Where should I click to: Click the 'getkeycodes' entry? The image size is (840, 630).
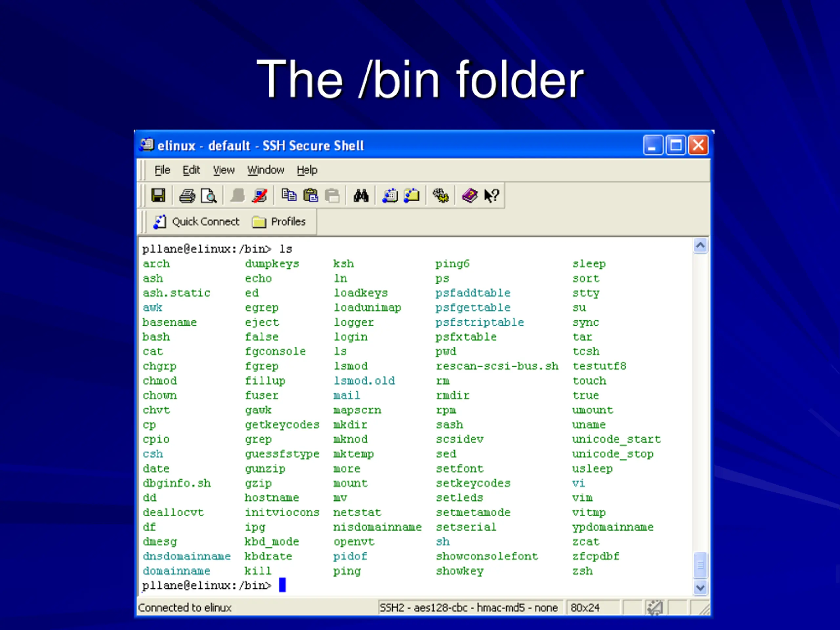(x=282, y=425)
